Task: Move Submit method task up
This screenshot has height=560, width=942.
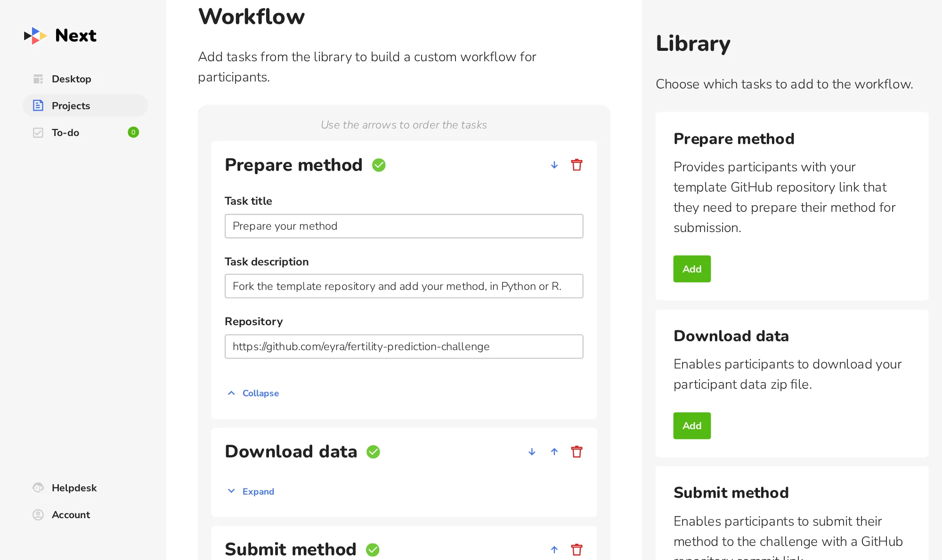Action: (554, 550)
